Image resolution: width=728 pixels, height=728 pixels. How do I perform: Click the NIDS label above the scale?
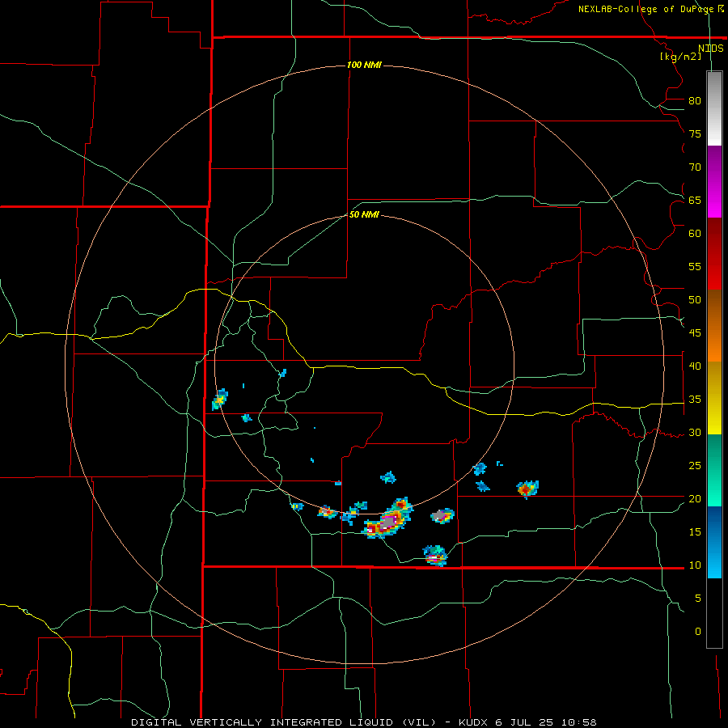pos(710,49)
